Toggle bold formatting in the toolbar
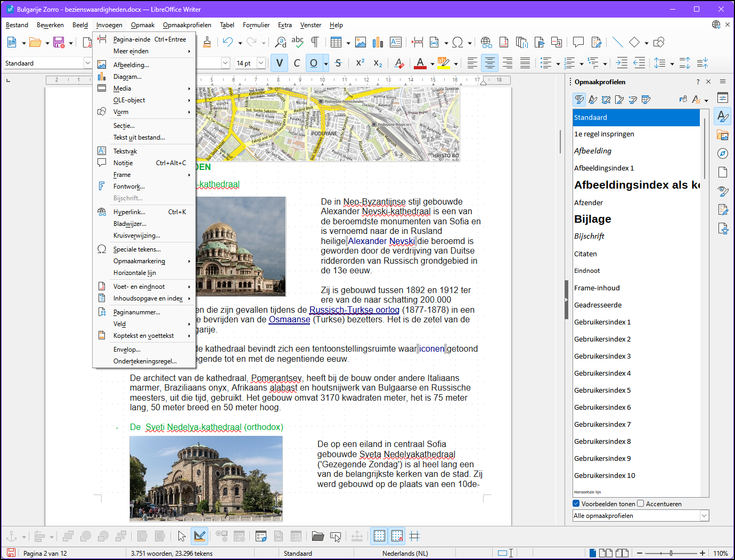 pos(279,63)
